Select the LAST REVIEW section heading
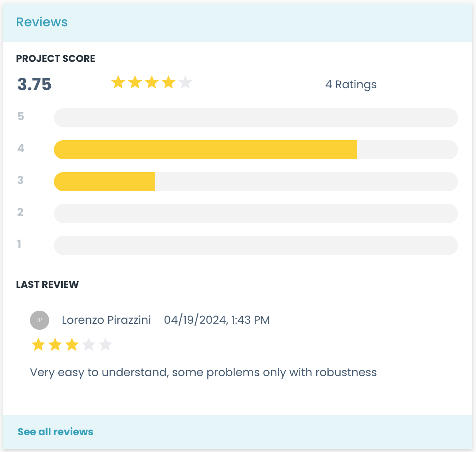 pos(47,284)
